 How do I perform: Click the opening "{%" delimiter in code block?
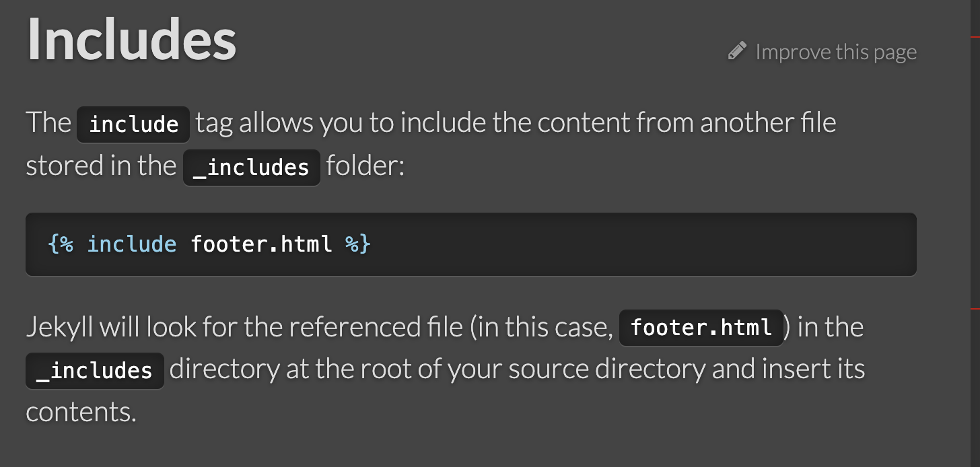click(61, 244)
